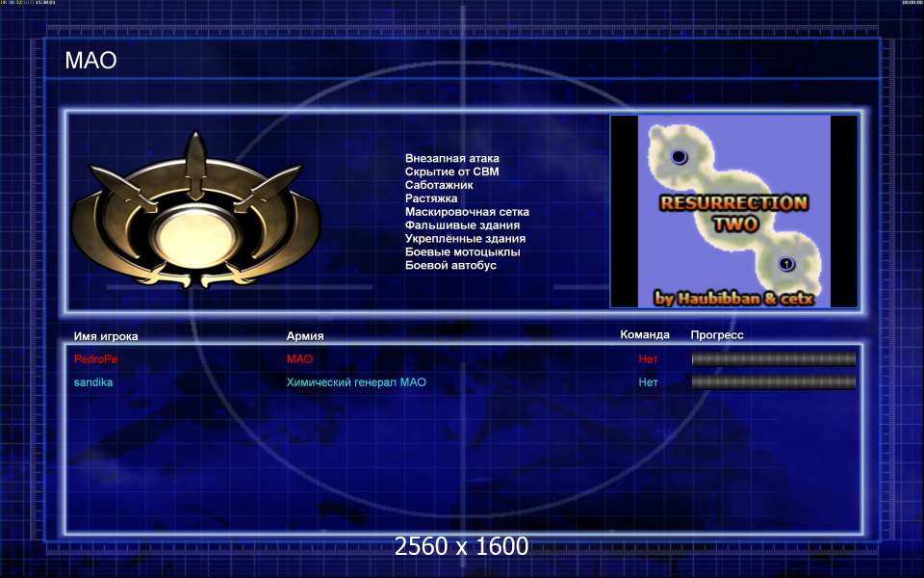
Task: Click the unnumbered start position on map
Action: [679, 157]
